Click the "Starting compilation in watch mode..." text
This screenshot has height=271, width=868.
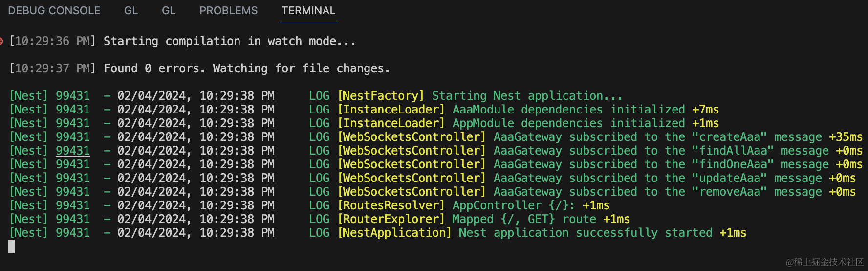230,41
